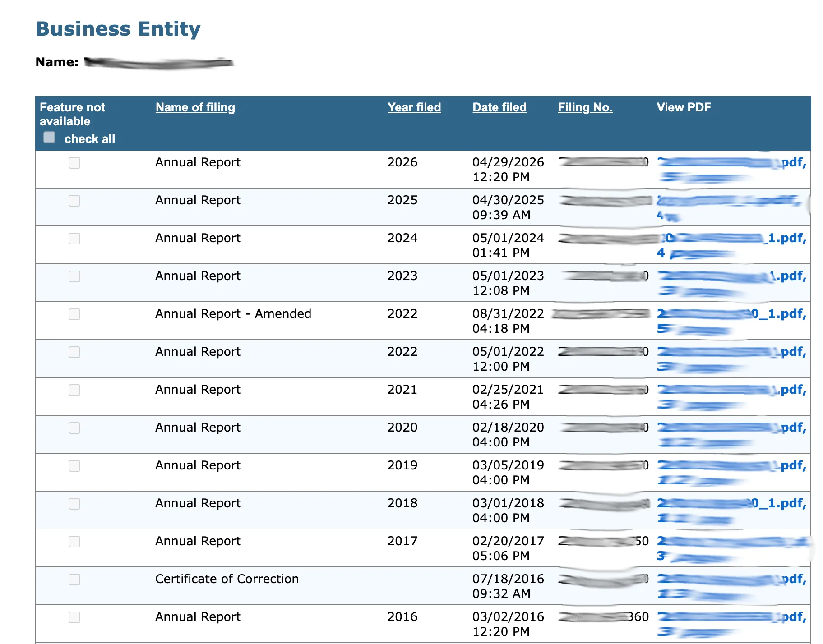Screen dimensions: 823x644
Task: Check the 2021 Annual Report row checkbox
Action: [x=74, y=390]
